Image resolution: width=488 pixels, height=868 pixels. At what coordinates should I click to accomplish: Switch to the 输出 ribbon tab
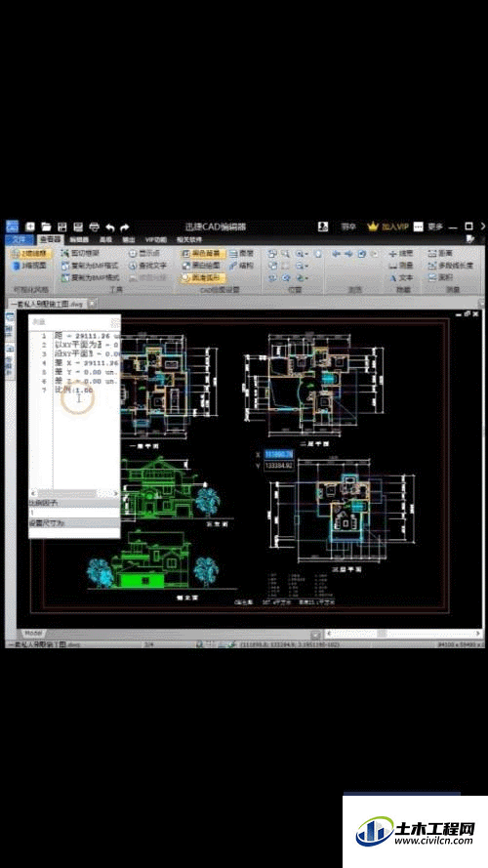pos(129,239)
